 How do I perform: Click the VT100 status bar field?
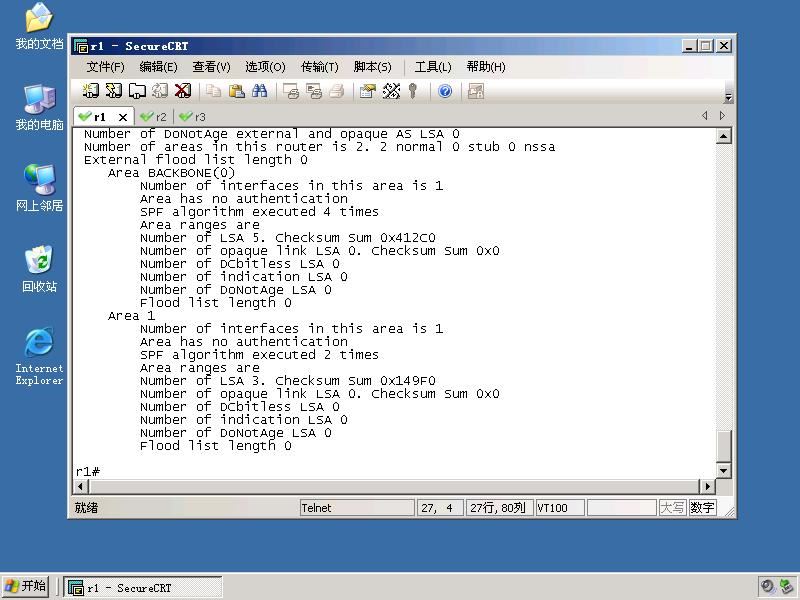pos(560,508)
